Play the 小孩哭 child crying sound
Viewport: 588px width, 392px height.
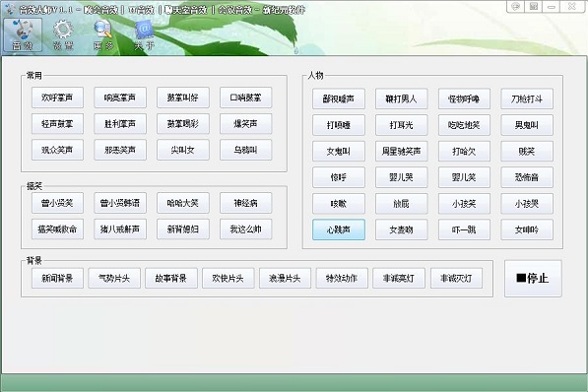tap(527, 204)
